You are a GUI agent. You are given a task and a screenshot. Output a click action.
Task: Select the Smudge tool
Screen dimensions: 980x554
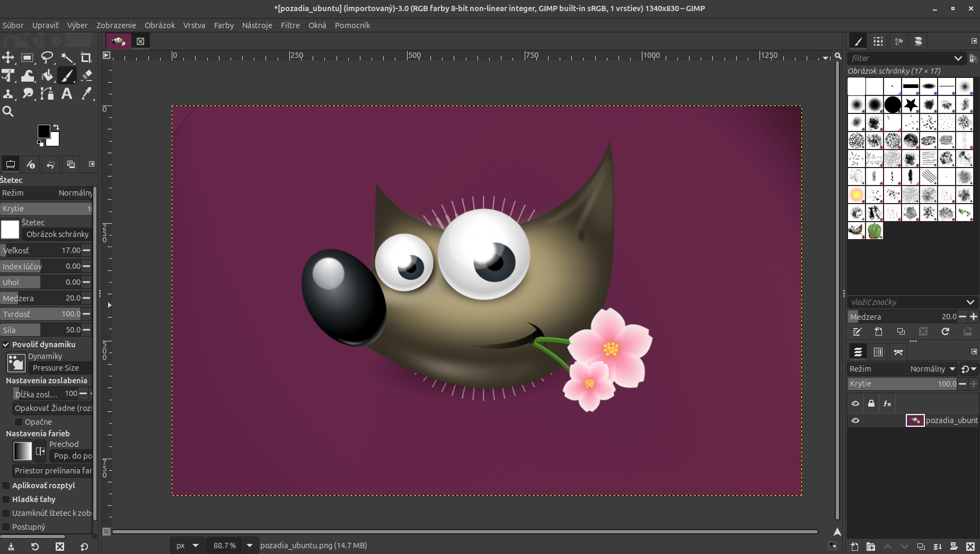pyautogui.click(x=28, y=94)
